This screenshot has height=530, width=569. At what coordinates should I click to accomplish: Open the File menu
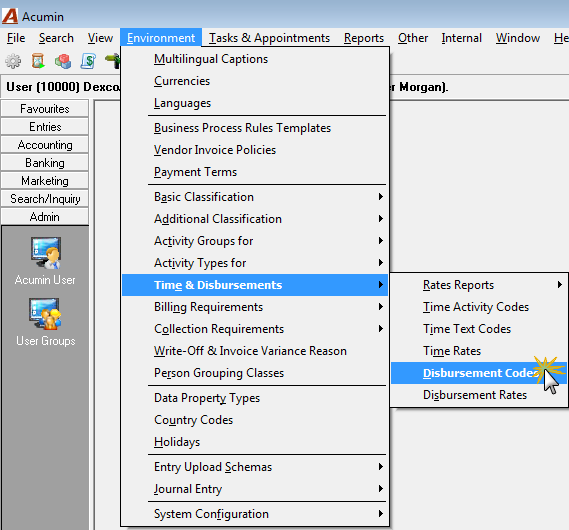click(16, 38)
